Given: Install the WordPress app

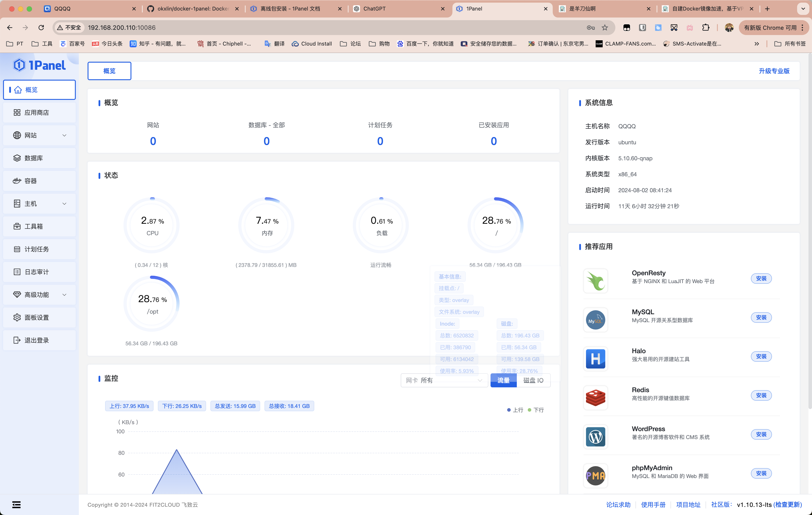Looking at the screenshot, I should pos(761,434).
